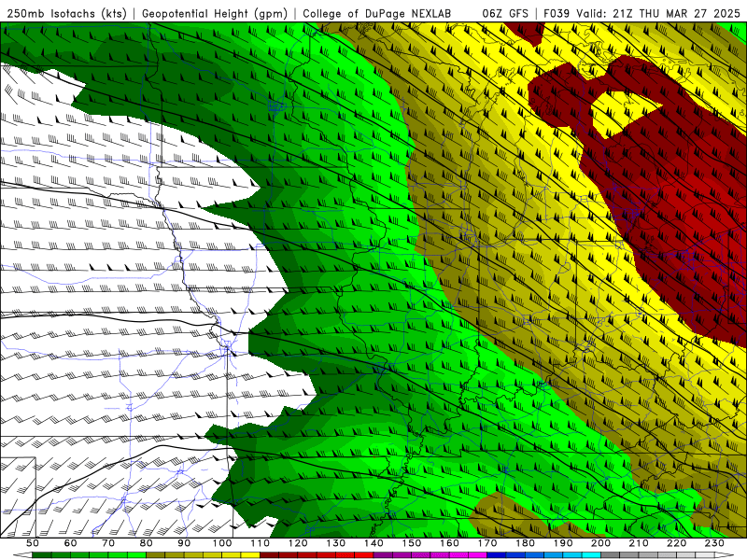This screenshot has width=747, height=560.
Task: Click the '210' value on the color scale
Action: pyautogui.click(x=640, y=543)
